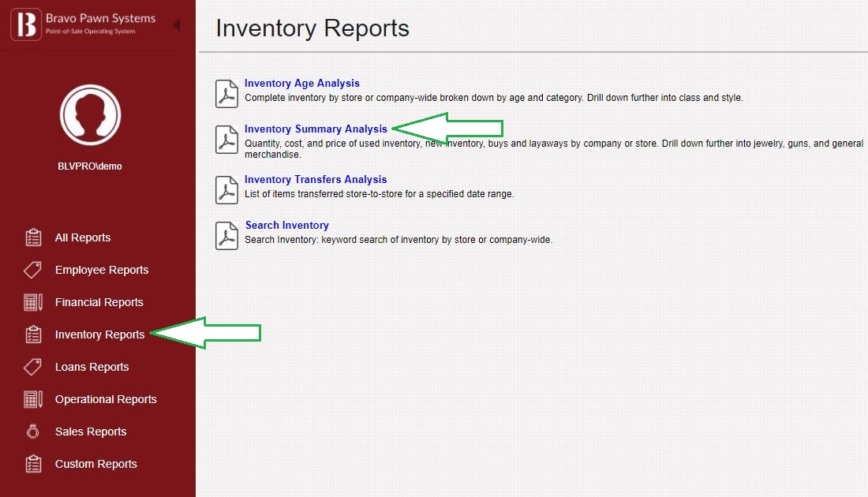Click the Sales Reports ring icon
868x497 pixels.
tap(33, 432)
